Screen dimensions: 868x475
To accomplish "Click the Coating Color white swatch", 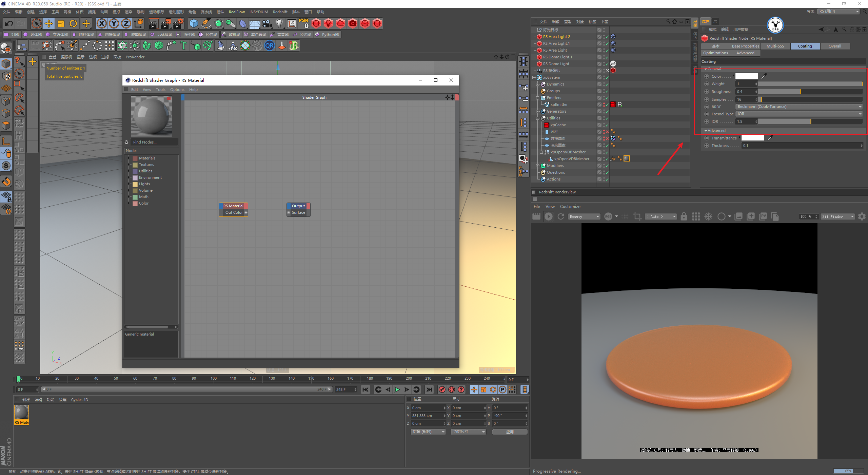I will pos(746,76).
